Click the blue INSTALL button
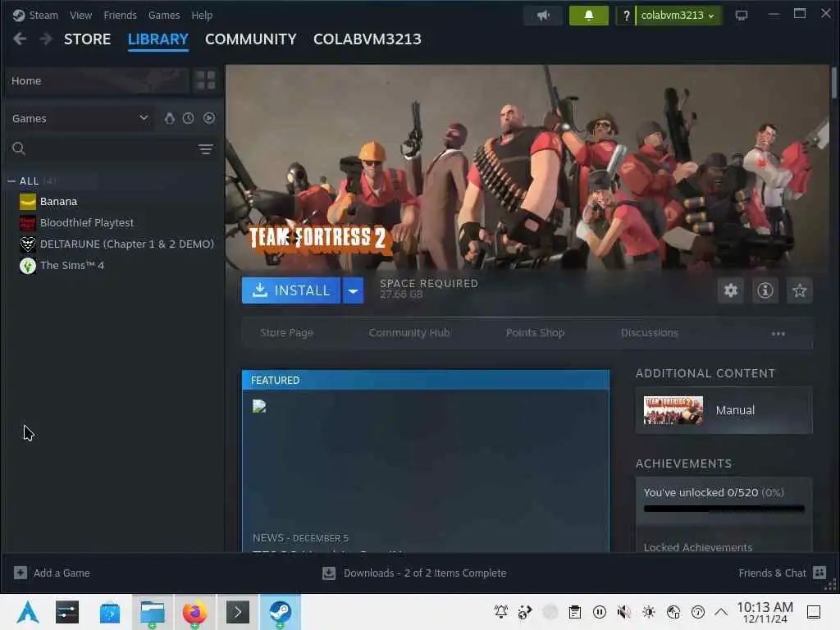 coord(291,290)
